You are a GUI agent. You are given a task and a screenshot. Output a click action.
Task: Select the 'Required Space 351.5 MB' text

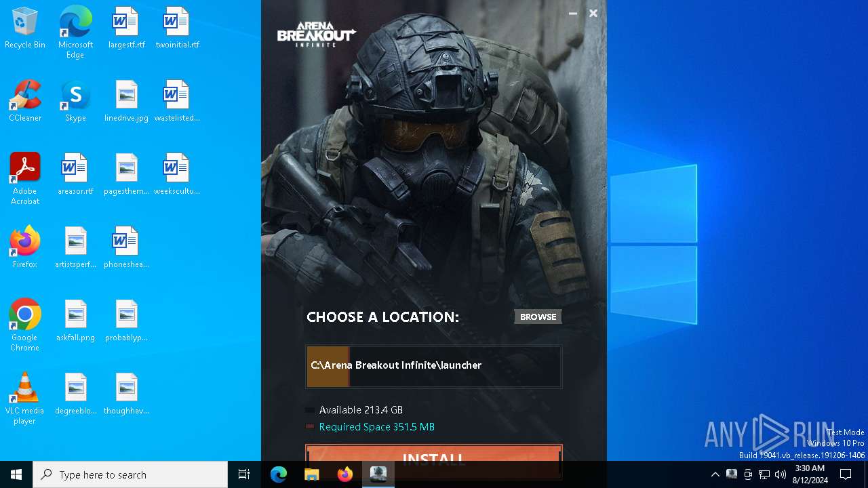coord(377,427)
